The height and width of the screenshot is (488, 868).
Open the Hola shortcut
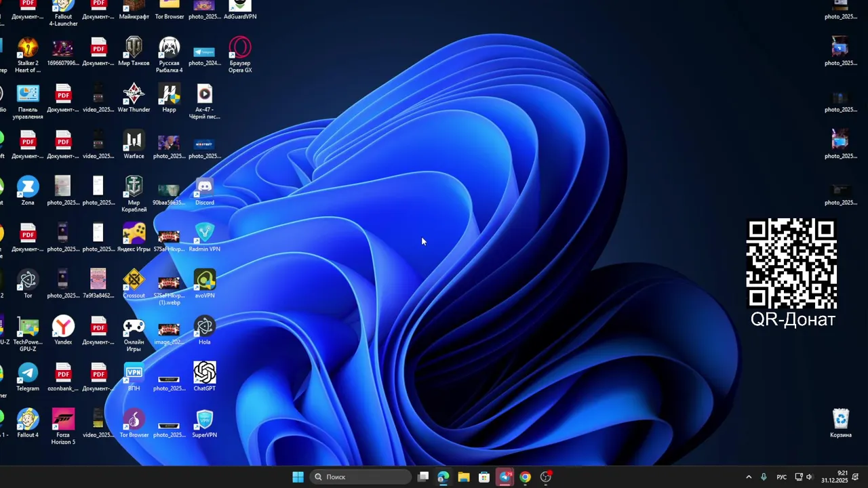coord(204,330)
